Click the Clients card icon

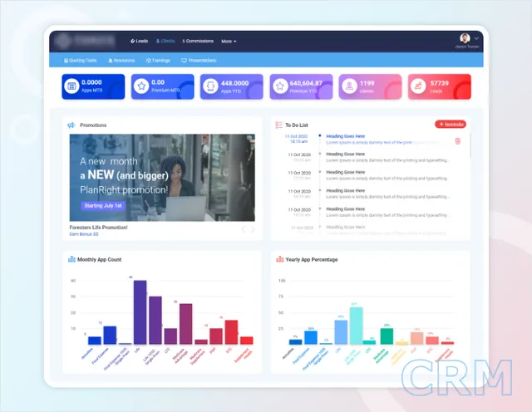click(x=347, y=86)
